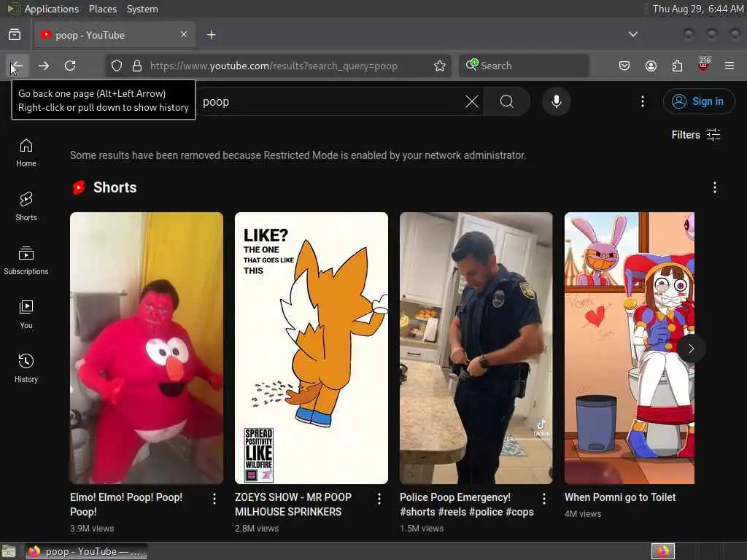This screenshot has width=747, height=560.
Task: Clear the YouTube search query
Action: pos(472,101)
